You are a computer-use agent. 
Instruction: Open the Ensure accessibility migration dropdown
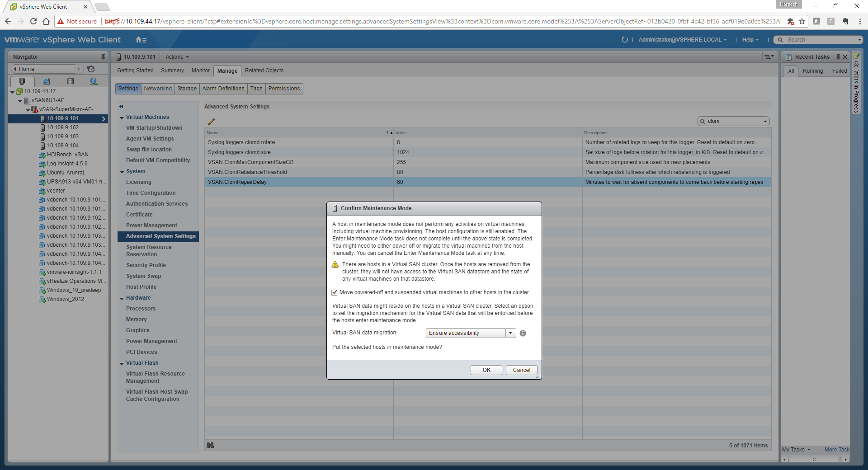(x=510, y=333)
